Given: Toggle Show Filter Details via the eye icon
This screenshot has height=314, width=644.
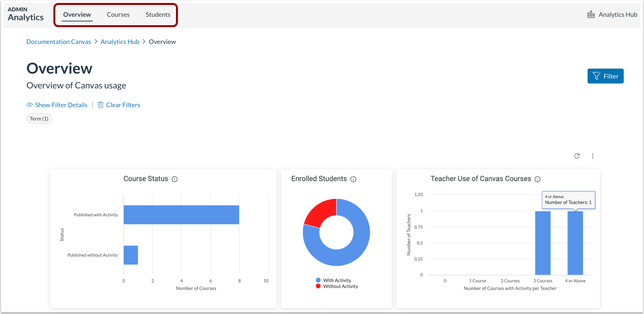Looking at the screenshot, I should [30, 105].
